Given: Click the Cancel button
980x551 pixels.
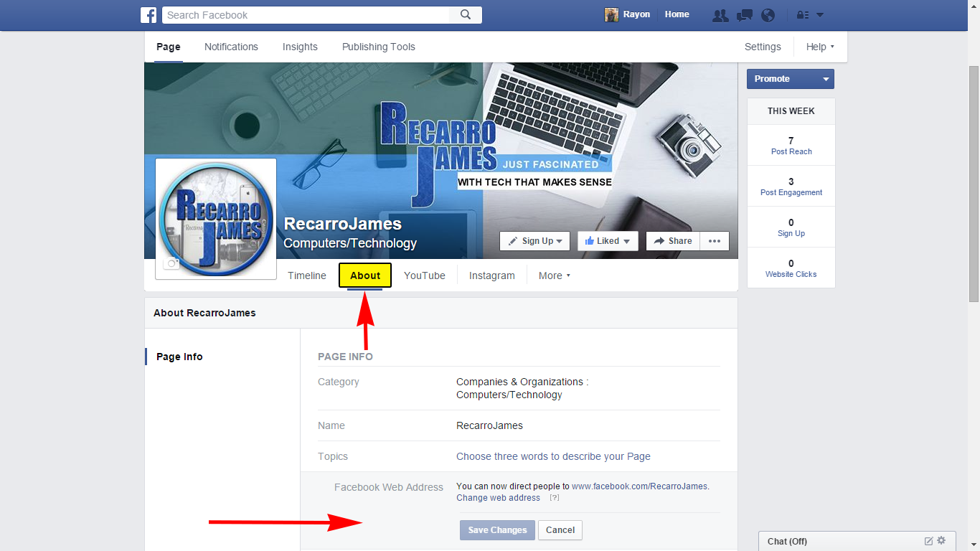Looking at the screenshot, I should point(560,530).
